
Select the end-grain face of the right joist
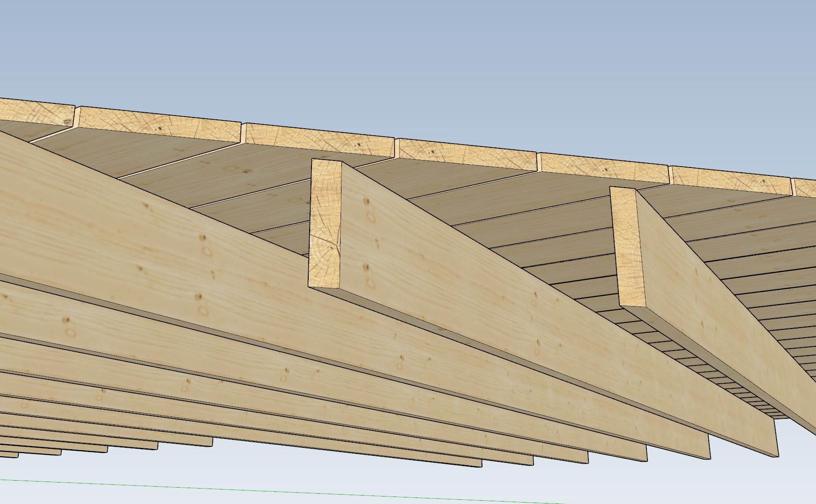[628, 246]
